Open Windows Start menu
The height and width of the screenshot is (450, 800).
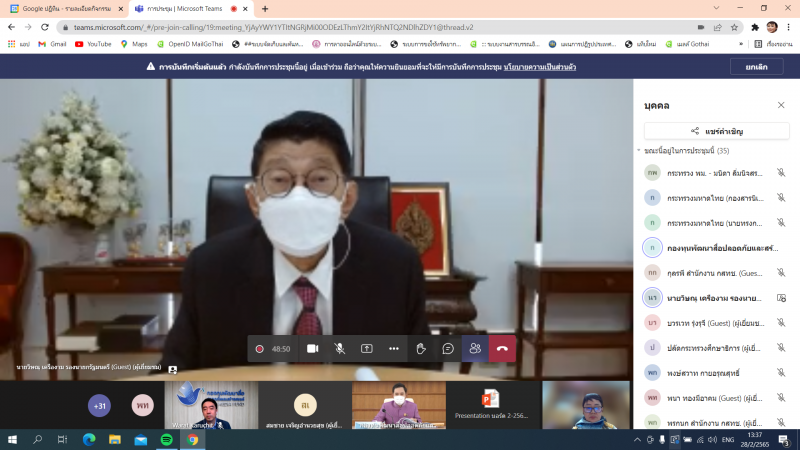pos(12,439)
